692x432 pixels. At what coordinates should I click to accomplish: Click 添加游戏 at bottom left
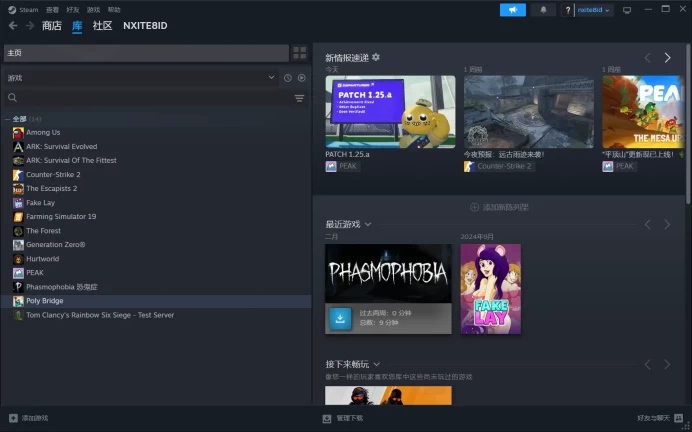pyautogui.click(x=29, y=418)
